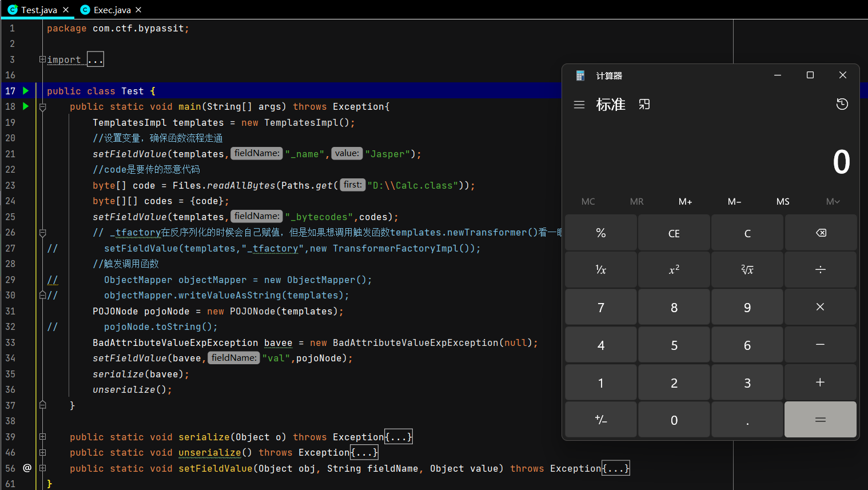Click digit 8 on calculator
868x490 pixels.
pyautogui.click(x=674, y=307)
